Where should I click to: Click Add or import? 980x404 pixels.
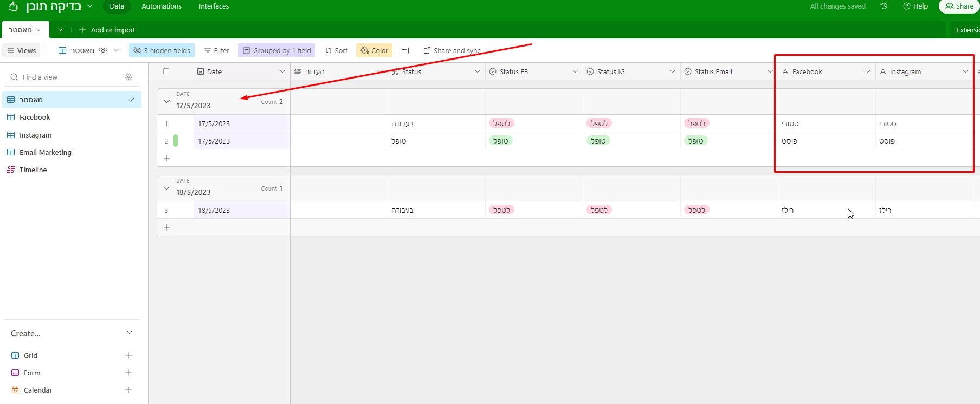pos(107,30)
